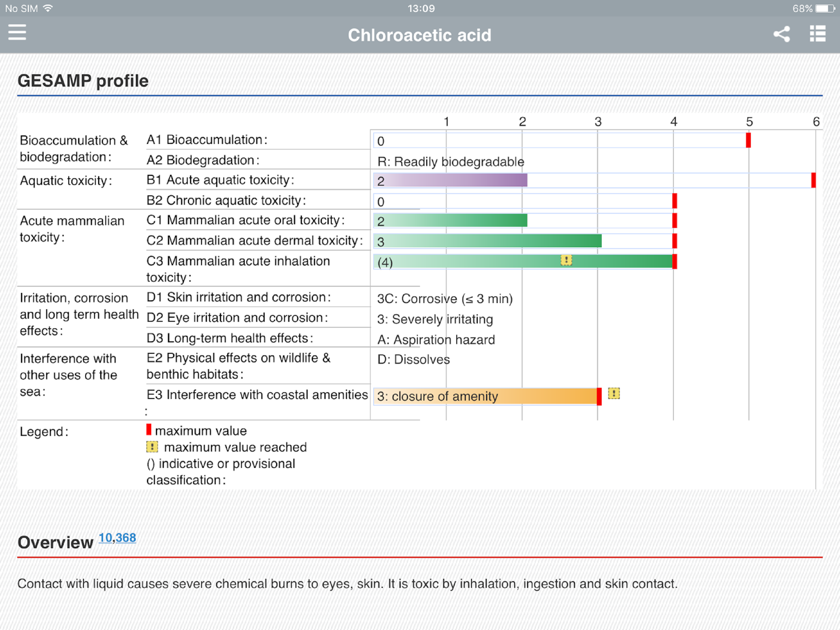The height and width of the screenshot is (630, 840).
Task: Tap the Aquatic toxicity category
Action: [66, 181]
